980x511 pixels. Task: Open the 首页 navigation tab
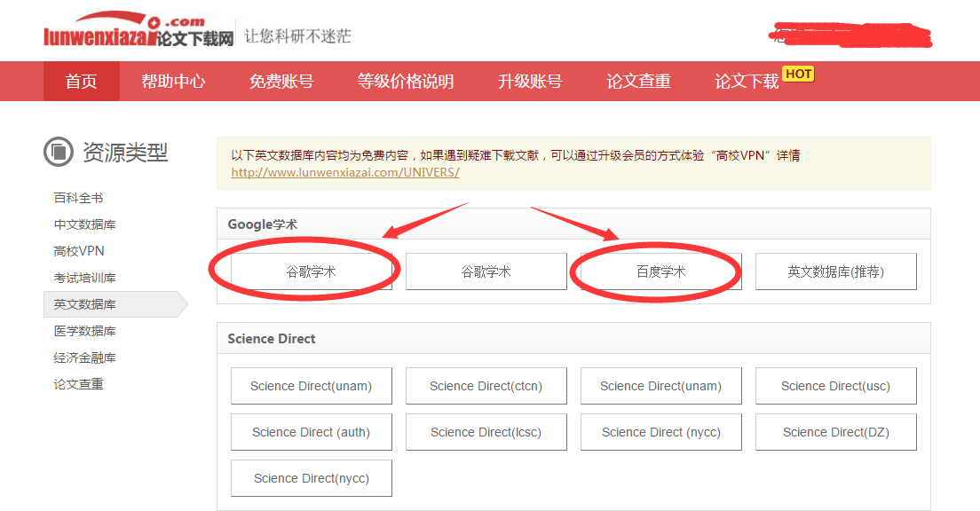(82, 82)
